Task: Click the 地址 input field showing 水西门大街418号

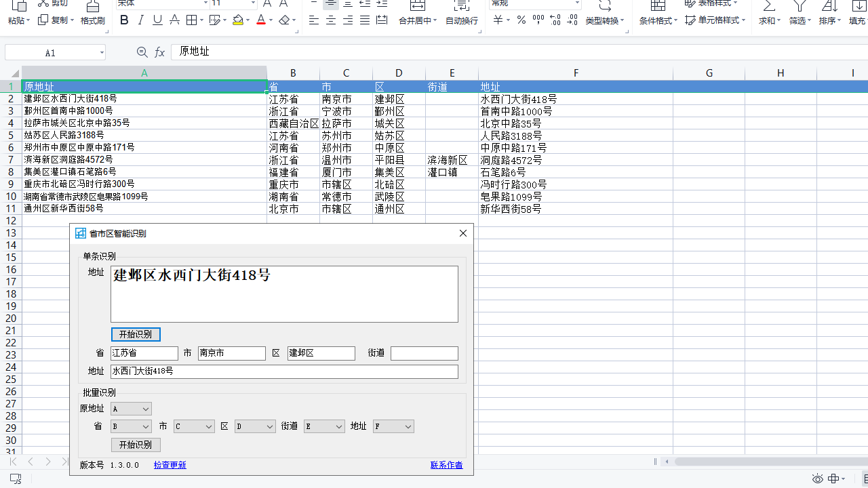Action: click(283, 371)
